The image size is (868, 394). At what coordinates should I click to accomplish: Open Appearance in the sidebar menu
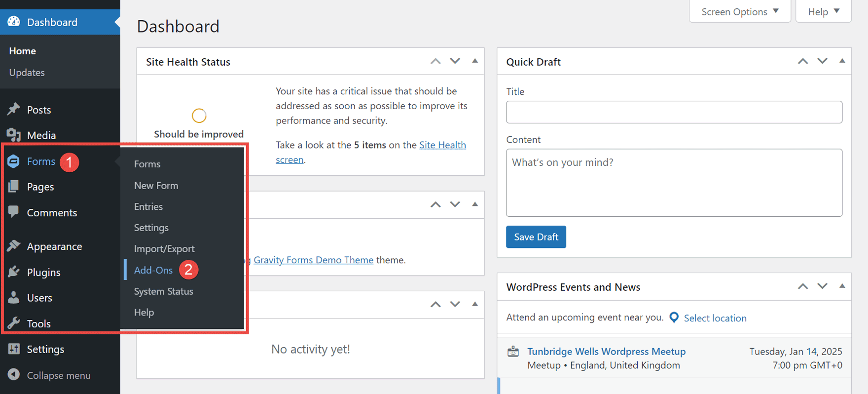coord(54,246)
